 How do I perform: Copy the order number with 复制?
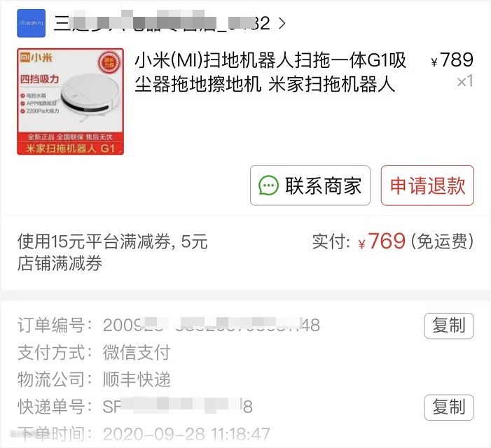click(x=449, y=325)
